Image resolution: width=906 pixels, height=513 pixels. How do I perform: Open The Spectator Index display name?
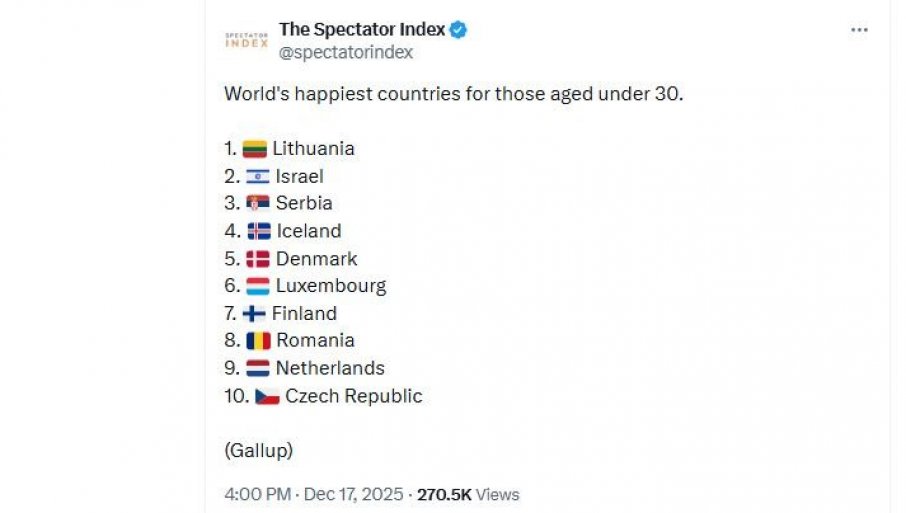pos(361,30)
